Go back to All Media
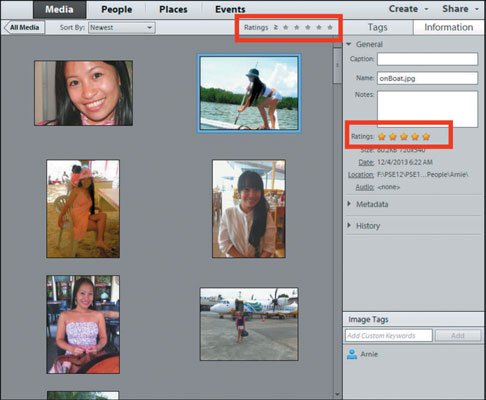 pyautogui.click(x=24, y=27)
